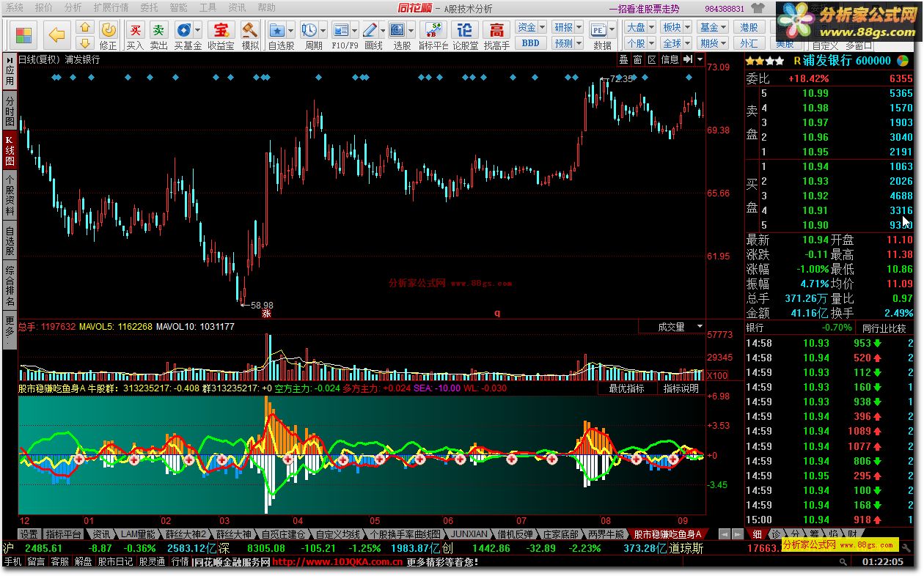Click the shirt skin icon in title bar
Image resolution: width=924 pixels, height=576 pixels.
coord(758,9)
